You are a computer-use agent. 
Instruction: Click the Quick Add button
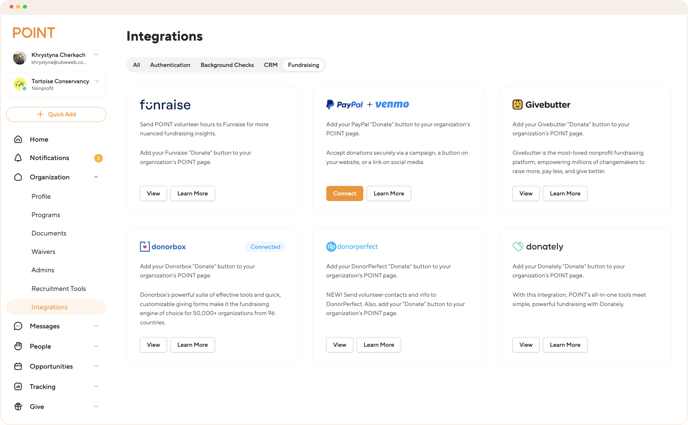[x=56, y=114]
